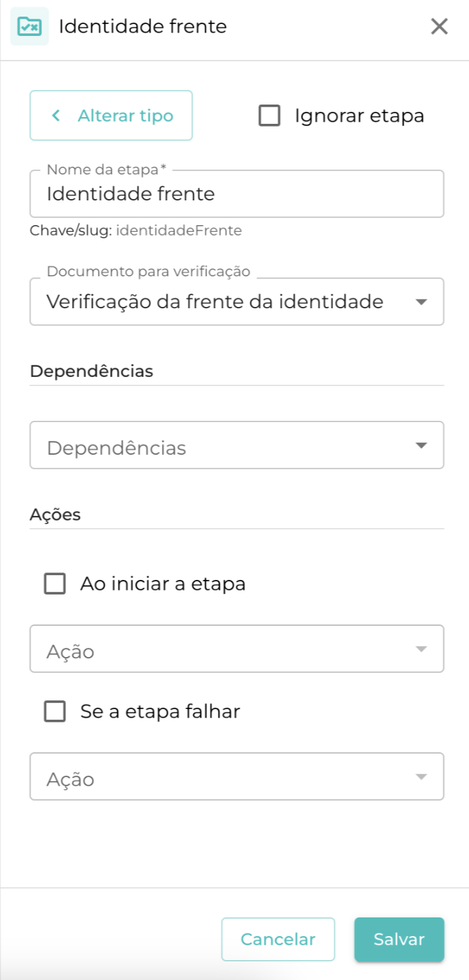Check the Ao iniciar a etapa option
Screen dimensions: 469x980
coord(55,584)
